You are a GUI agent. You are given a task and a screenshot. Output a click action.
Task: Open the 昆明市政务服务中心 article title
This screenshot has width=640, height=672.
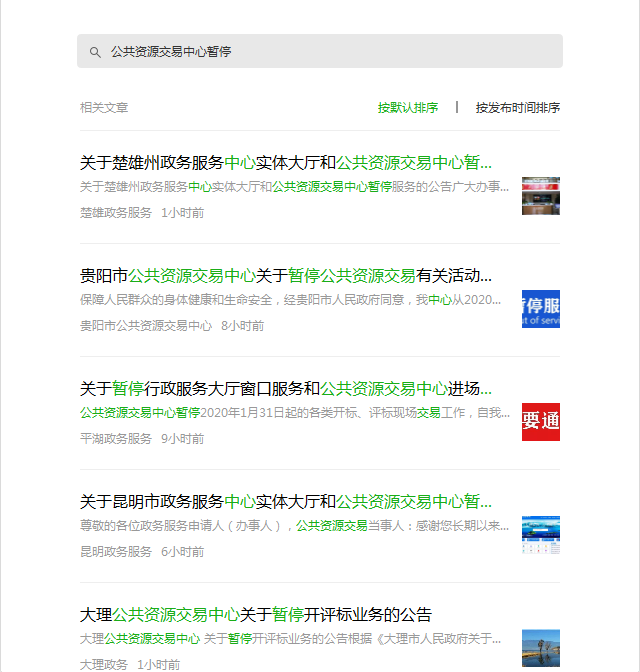[286, 502]
